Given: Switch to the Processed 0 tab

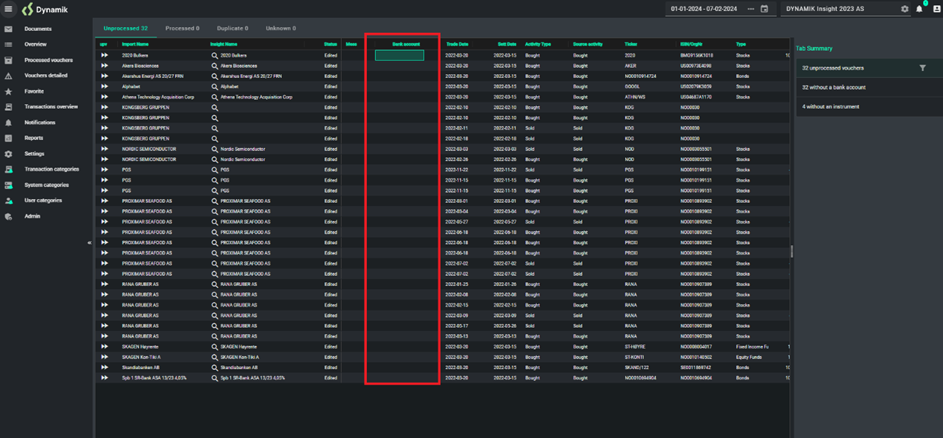Looking at the screenshot, I should coord(182,28).
